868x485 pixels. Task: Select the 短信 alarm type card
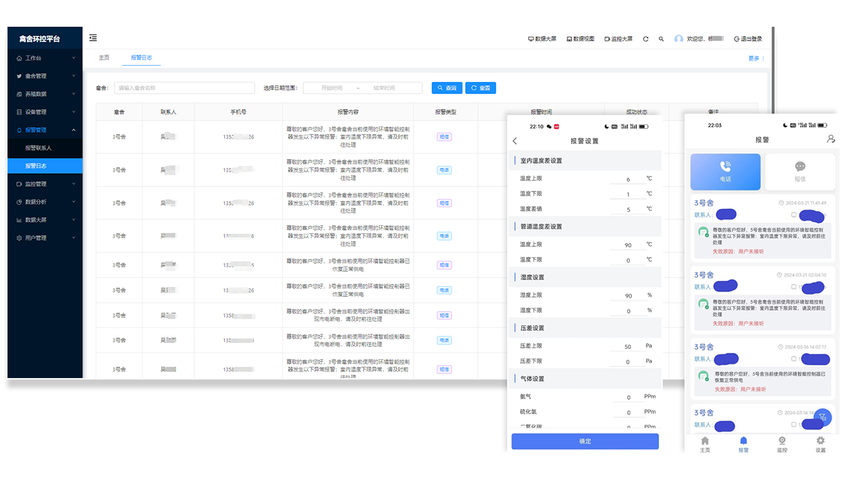(x=800, y=172)
